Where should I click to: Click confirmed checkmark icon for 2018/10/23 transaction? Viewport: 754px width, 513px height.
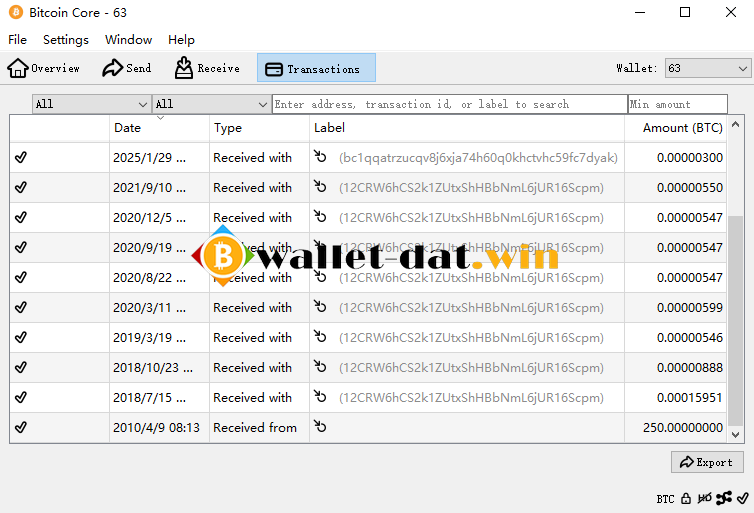click(21, 367)
